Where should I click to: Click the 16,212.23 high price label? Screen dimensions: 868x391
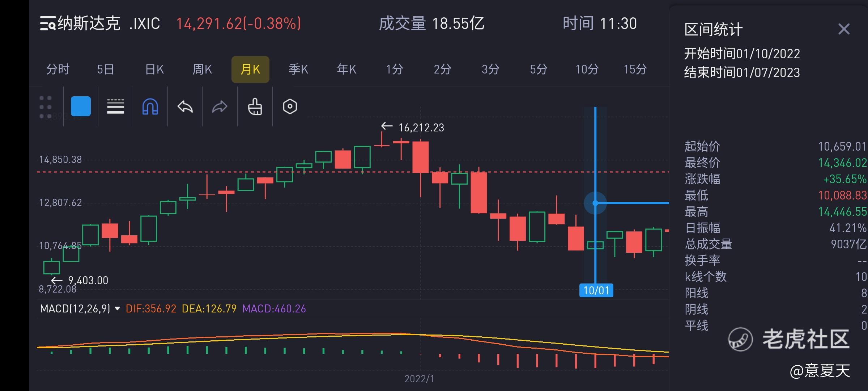click(421, 127)
